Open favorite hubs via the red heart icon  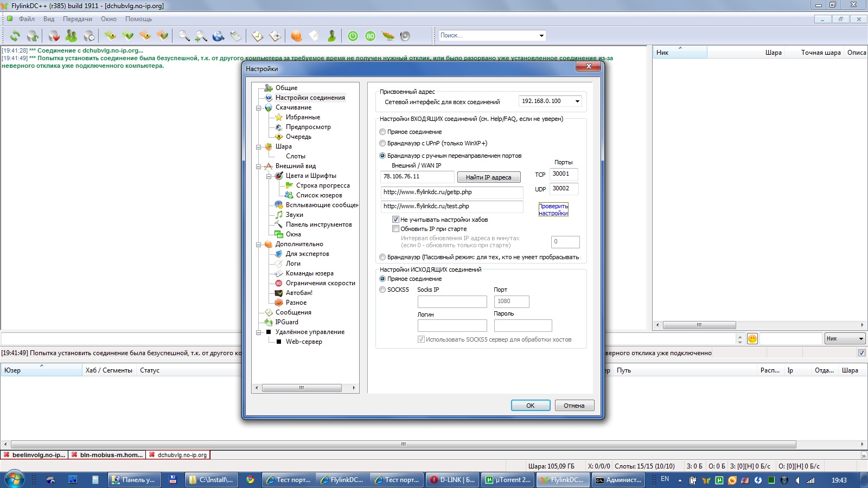tap(54, 36)
